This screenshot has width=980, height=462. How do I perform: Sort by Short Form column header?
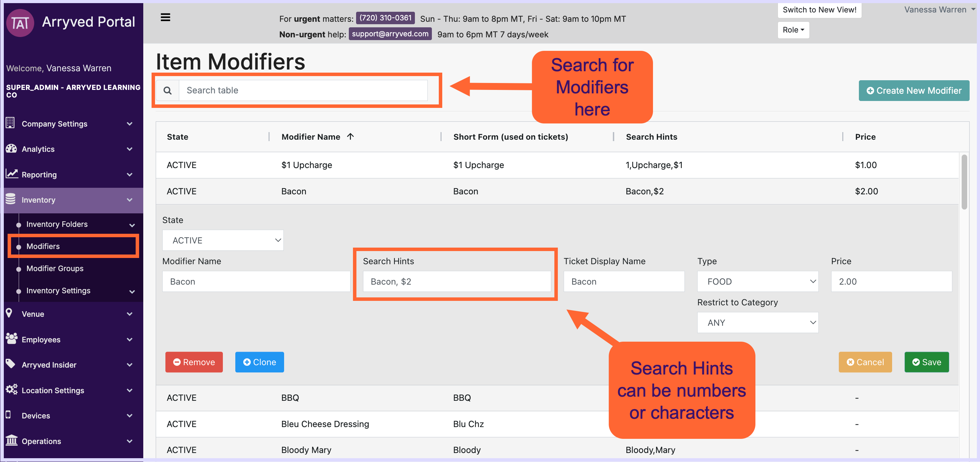click(510, 137)
